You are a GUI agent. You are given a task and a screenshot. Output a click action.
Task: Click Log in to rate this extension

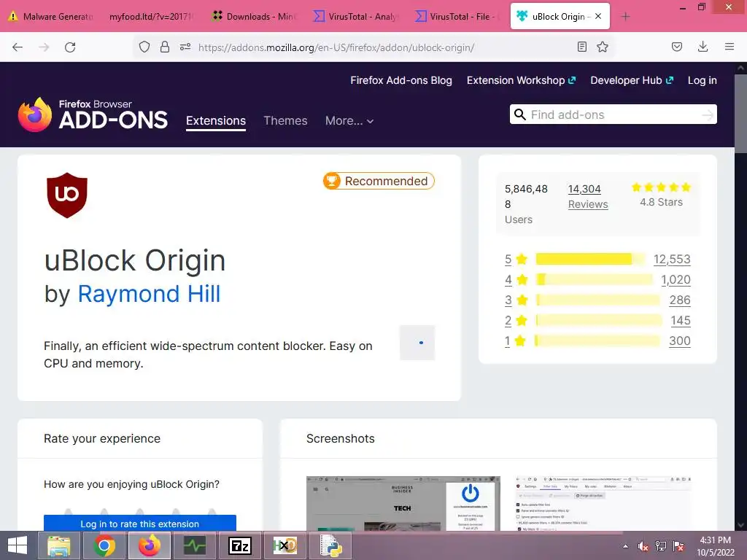click(139, 524)
